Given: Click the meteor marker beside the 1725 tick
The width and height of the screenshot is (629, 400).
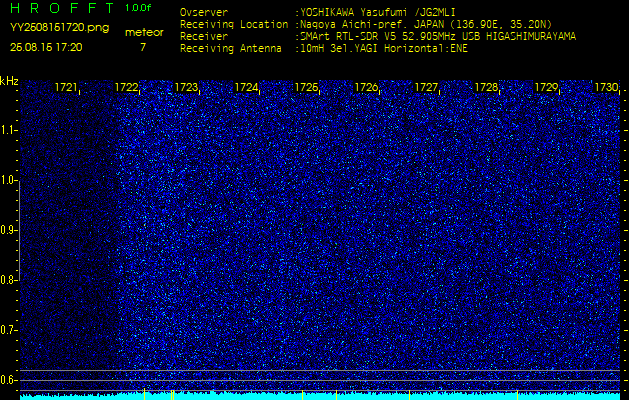Looking at the screenshot, I should coord(302,395).
